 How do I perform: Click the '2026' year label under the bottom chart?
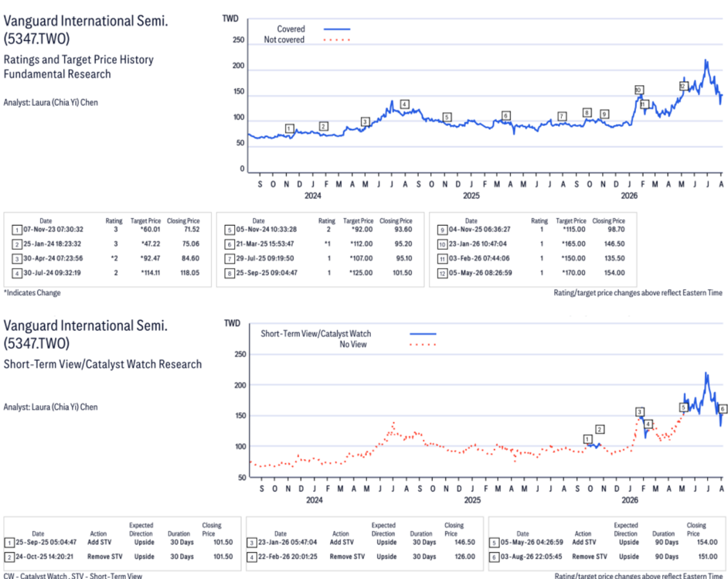pyautogui.click(x=630, y=500)
